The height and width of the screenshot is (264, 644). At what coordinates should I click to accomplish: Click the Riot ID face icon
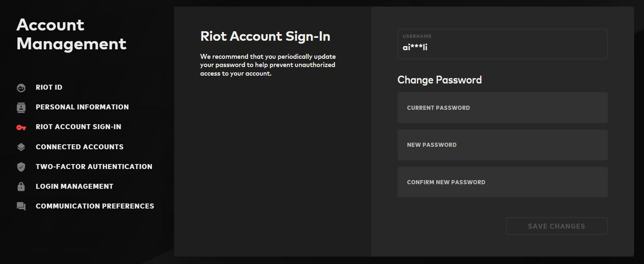point(21,88)
